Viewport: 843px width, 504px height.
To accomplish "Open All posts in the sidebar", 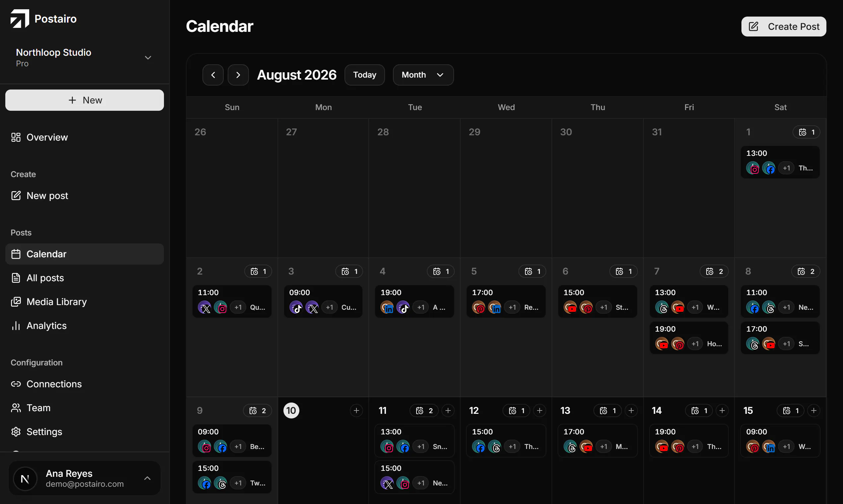I will (85, 278).
